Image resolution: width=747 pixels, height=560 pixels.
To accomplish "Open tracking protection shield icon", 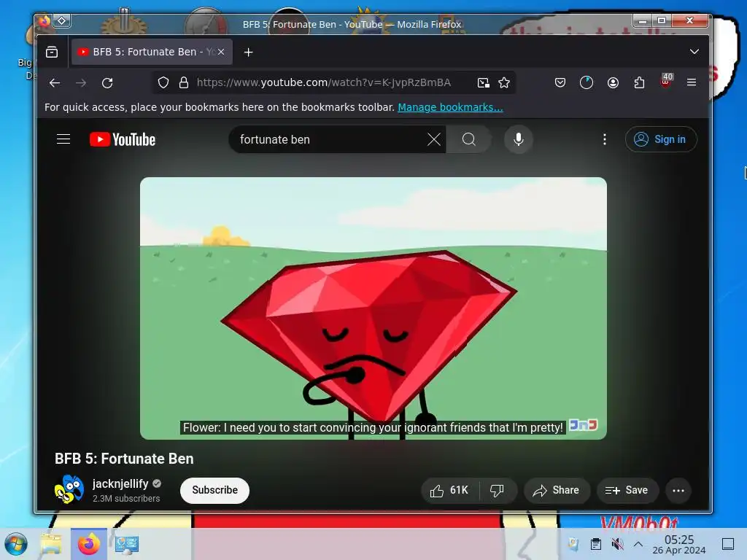I will 163,83.
